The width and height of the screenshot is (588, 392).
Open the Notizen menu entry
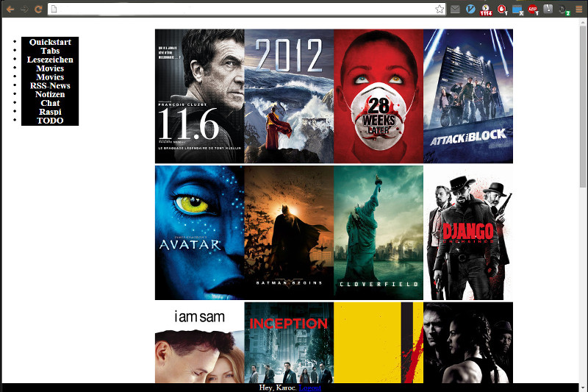pos(50,94)
